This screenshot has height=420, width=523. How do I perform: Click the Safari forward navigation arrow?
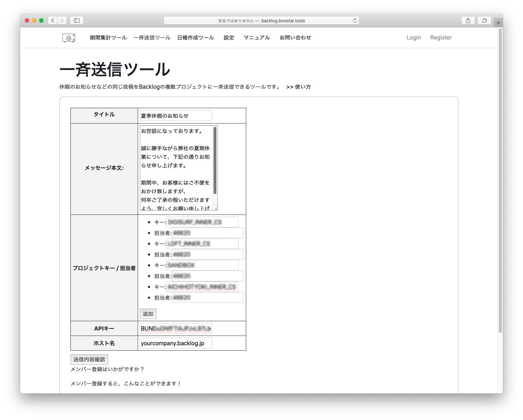coord(62,20)
